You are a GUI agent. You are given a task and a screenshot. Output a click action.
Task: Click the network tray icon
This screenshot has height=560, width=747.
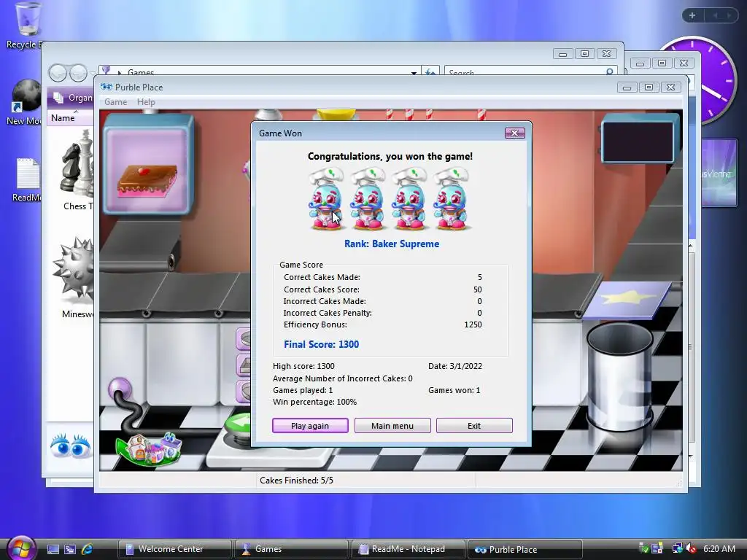677,548
